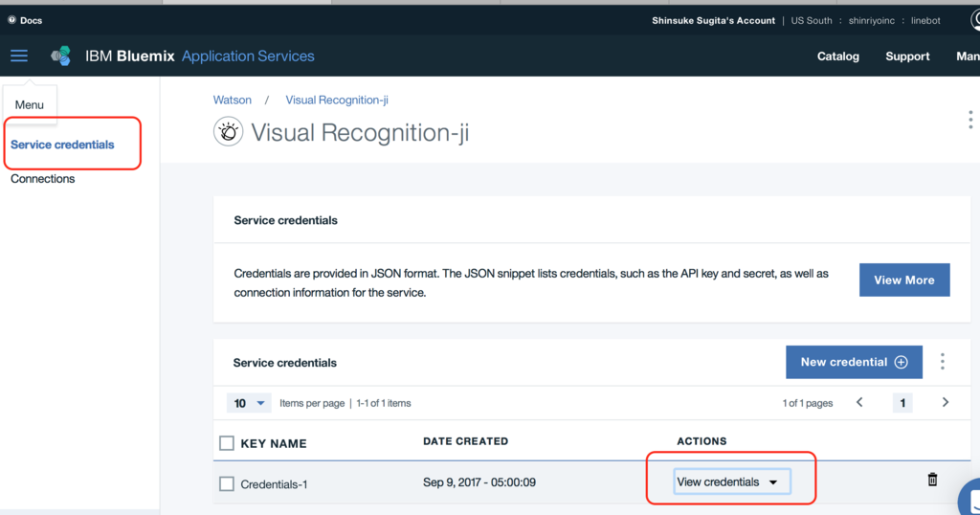Click the shinriyoinc organization label
The width and height of the screenshot is (980, 515).
871,21
